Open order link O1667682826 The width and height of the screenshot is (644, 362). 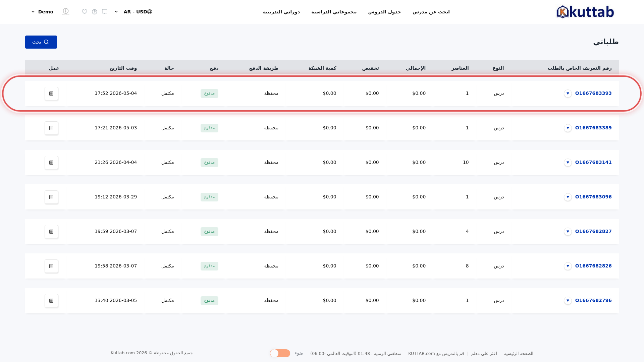[593, 266]
